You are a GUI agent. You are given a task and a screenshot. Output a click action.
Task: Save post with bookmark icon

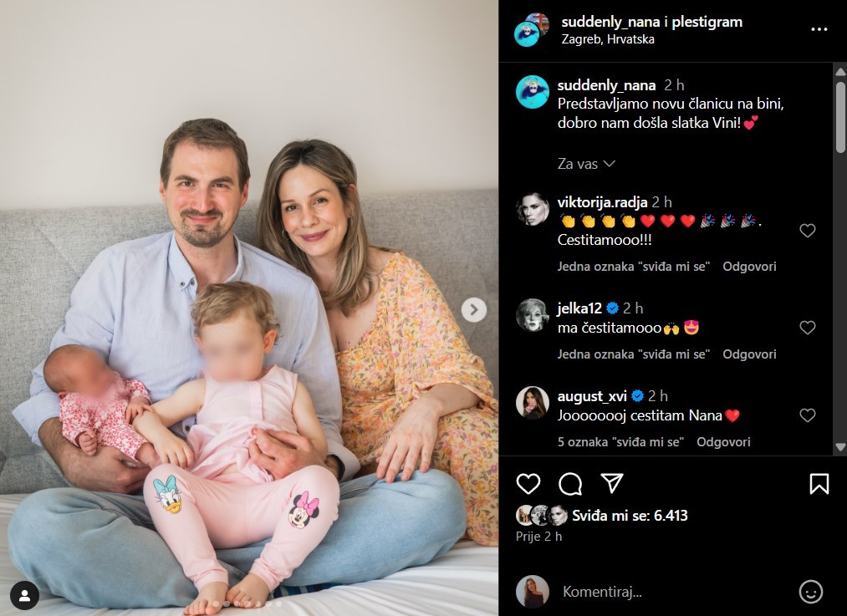pyautogui.click(x=819, y=484)
